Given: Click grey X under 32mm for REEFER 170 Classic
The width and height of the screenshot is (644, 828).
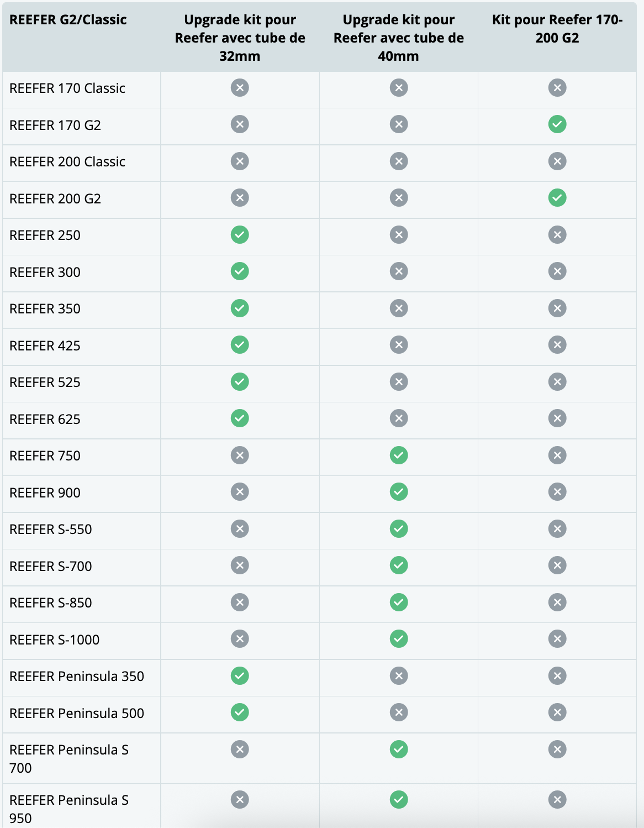Looking at the screenshot, I should (x=240, y=88).
